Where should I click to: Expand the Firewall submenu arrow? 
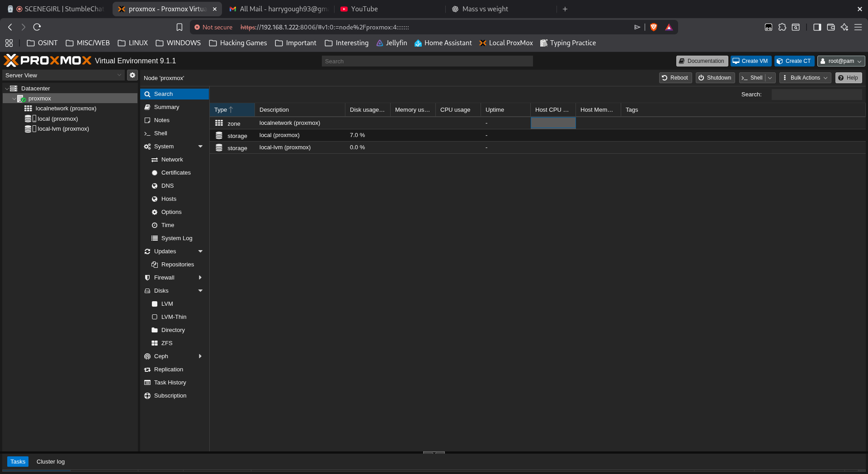click(x=200, y=278)
